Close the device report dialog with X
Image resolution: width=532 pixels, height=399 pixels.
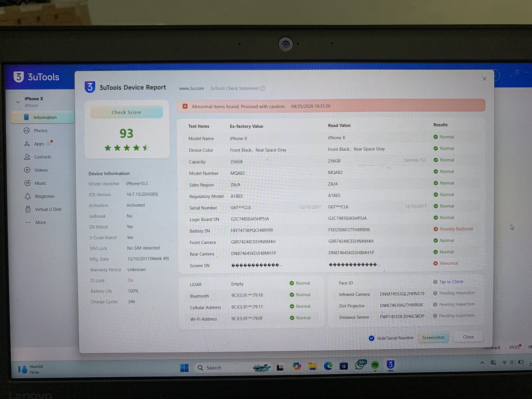pos(484,78)
